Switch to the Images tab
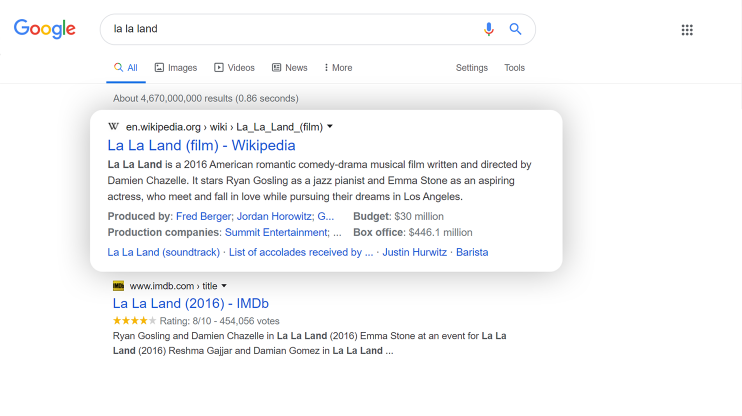 tap(176, 68)
